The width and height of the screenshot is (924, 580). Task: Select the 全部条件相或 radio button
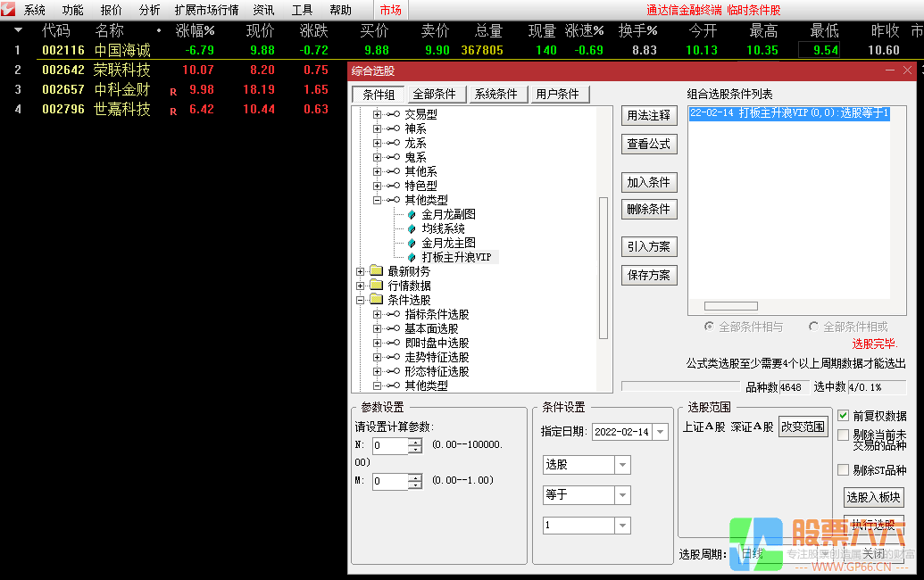click(x=814, y=327)
